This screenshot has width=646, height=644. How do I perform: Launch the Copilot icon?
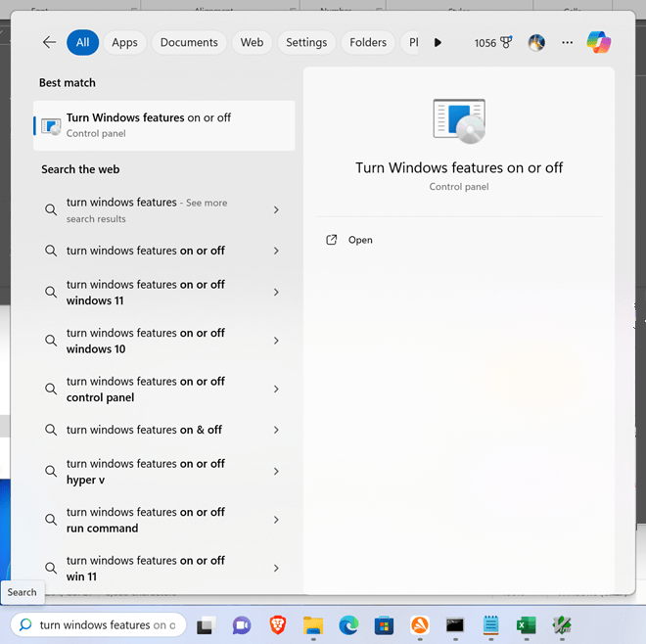point(599,42)
